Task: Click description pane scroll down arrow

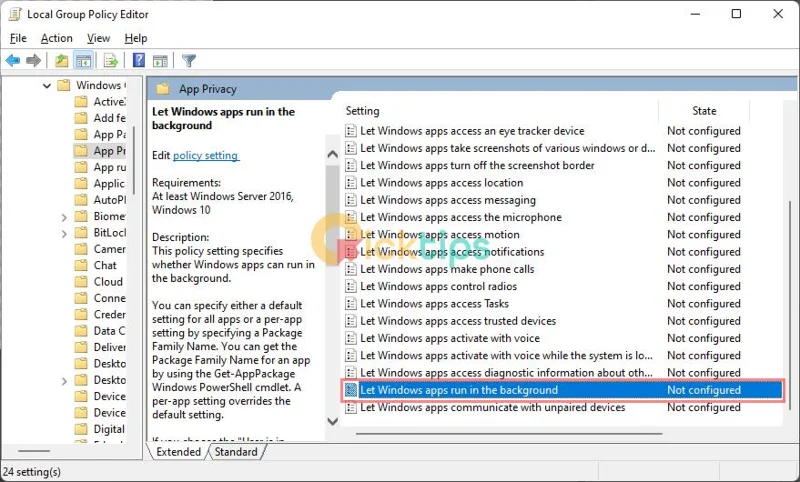Action: pyautogui.click(x=333, y=421)
